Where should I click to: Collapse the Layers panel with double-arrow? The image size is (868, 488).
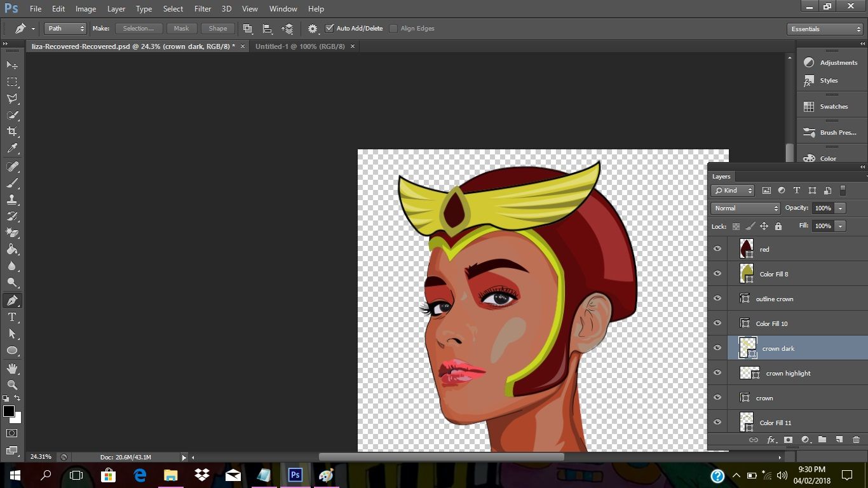pyautogui.click(x=862, y=167)
